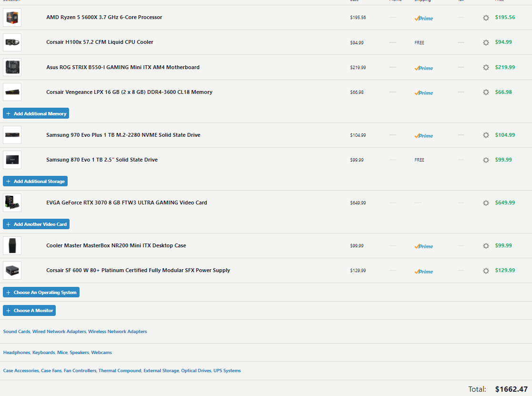The height and width of the screenshot is (396, 532).
Task: Click green $219.99 price for Asus motherboard
Action: tap(505, 67)
